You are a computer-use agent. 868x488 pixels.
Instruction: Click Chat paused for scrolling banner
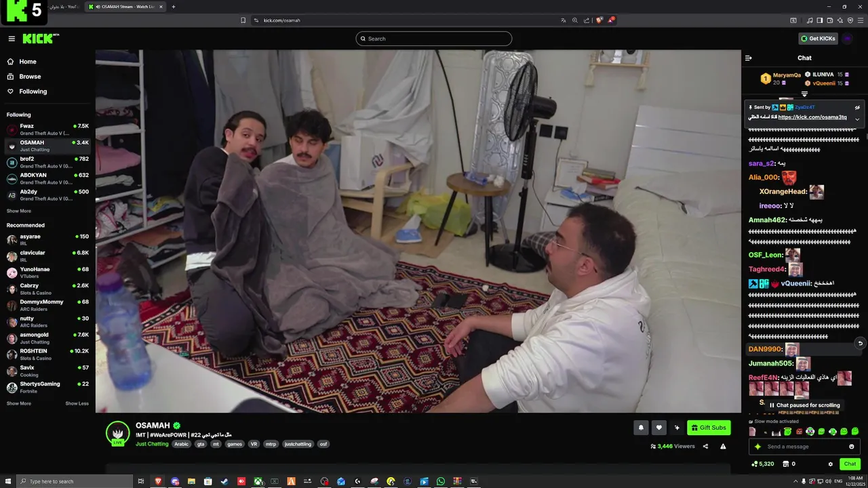[x=804, y=405]
